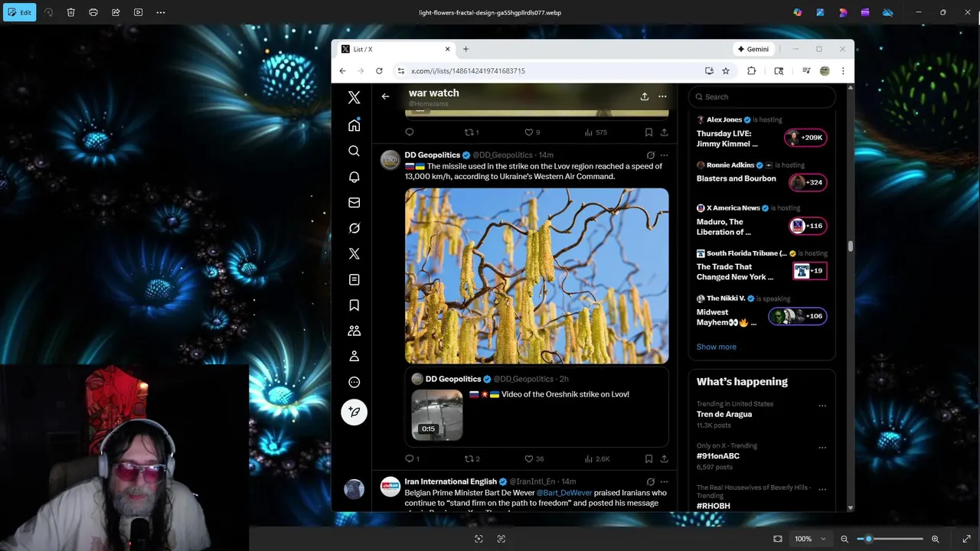Open Messages envelope in X sidebar
Viewport: 980px width, 551px height.
point(354,203)
